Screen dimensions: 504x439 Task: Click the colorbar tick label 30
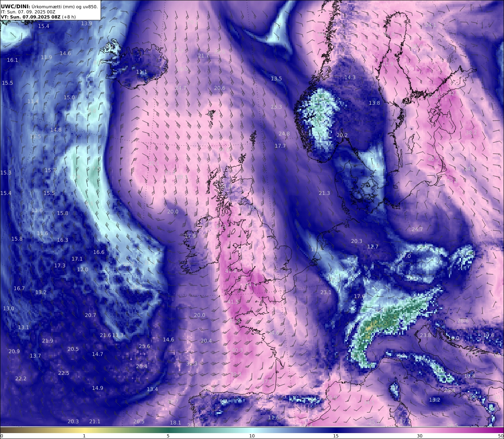tap(420, 436)
